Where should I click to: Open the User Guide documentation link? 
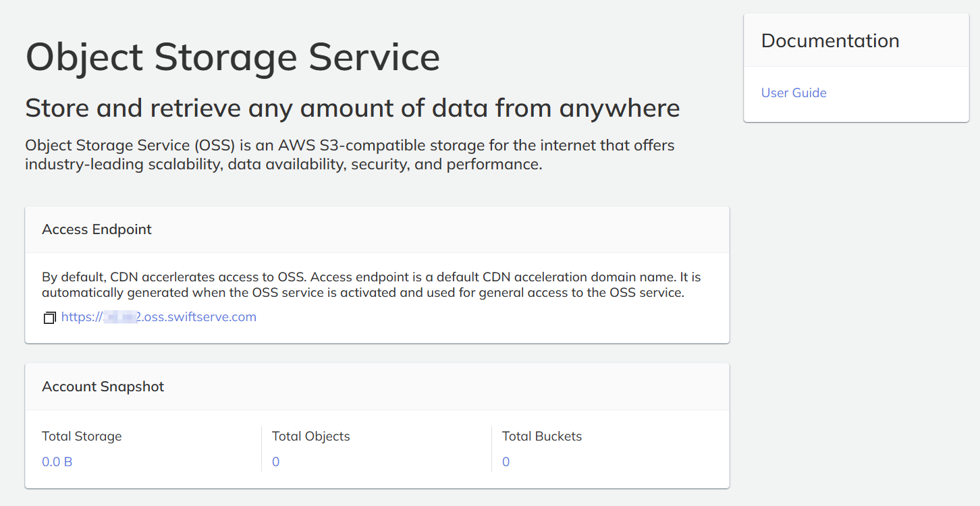point(794,93)
